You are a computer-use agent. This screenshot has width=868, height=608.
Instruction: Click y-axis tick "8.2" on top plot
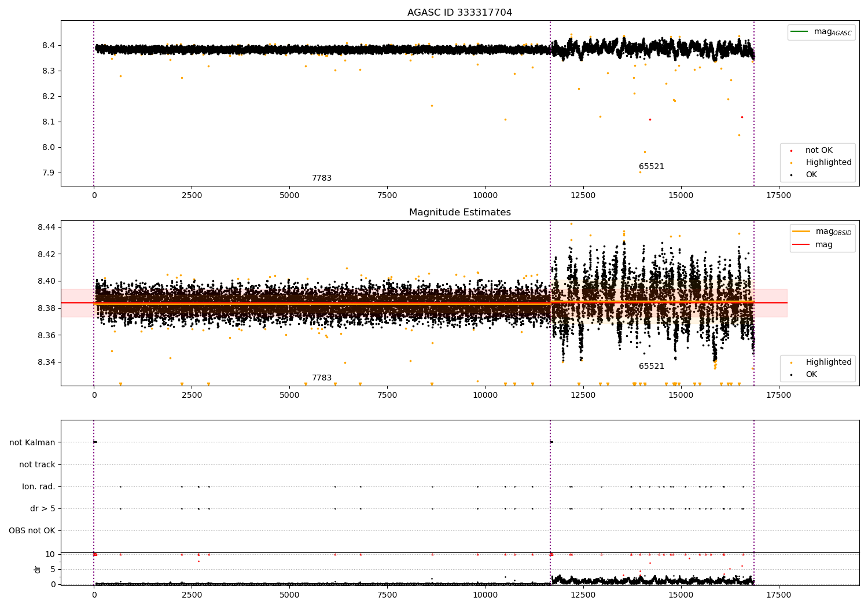pyautogui.click(x=49, y=97)
